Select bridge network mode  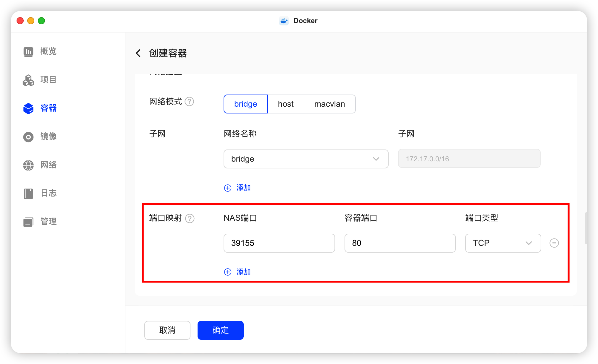point(245,104)
